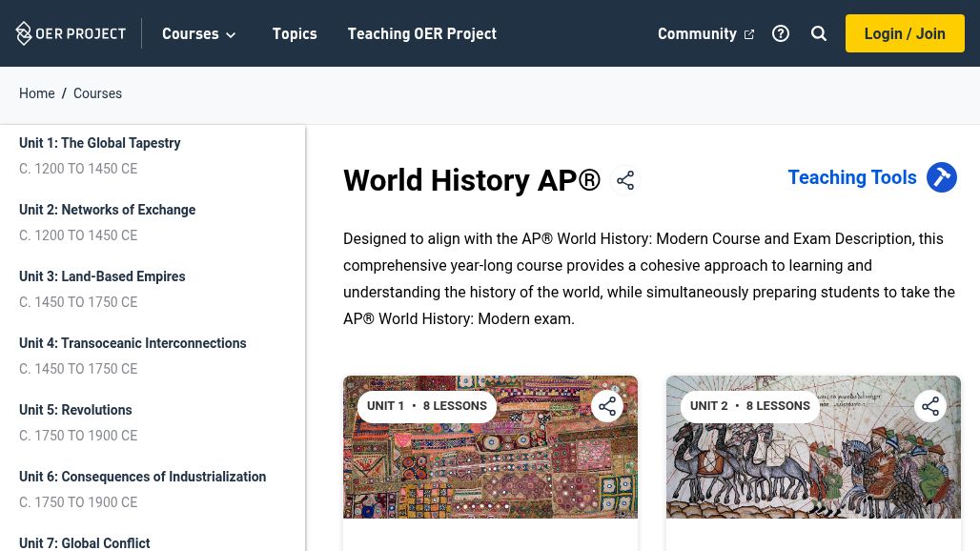
Task: Open the help question mark icon
Action: 781,33
